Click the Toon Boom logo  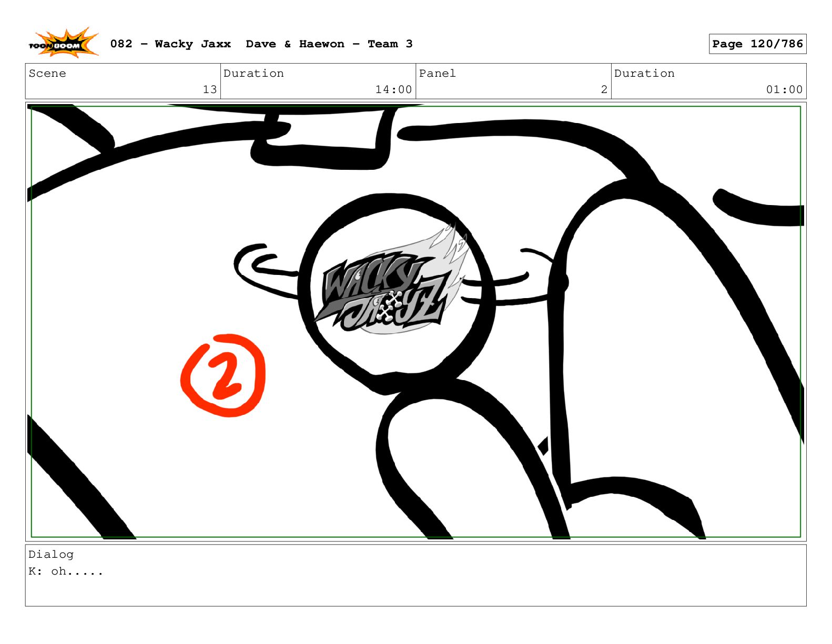(64, 44)
